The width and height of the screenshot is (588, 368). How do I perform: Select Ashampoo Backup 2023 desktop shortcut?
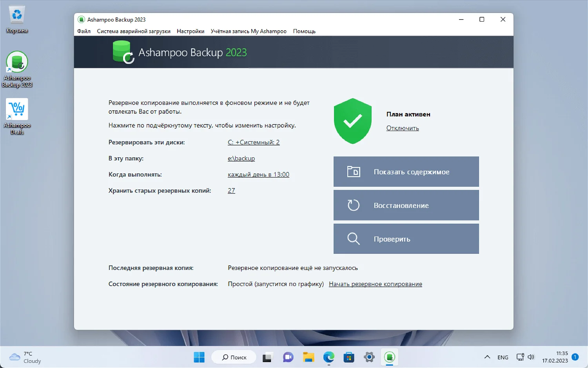coord(17,69)
